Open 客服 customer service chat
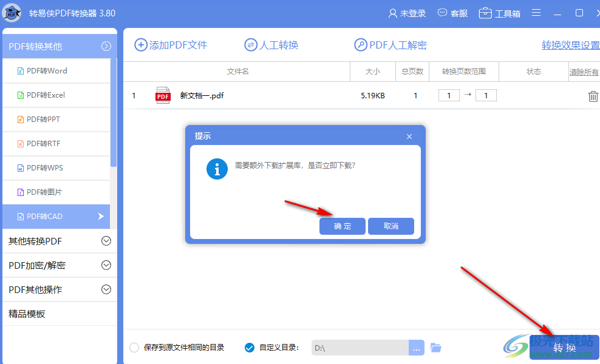Screen dimensions: 600x364 452,13
